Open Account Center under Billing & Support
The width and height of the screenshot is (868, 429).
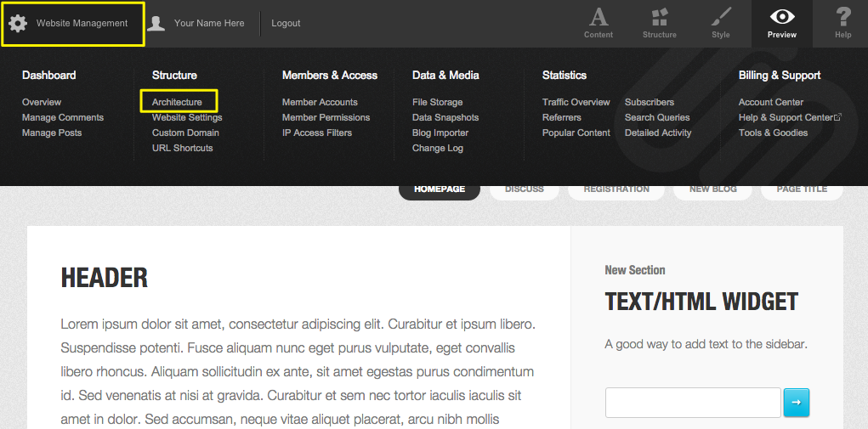770,102
